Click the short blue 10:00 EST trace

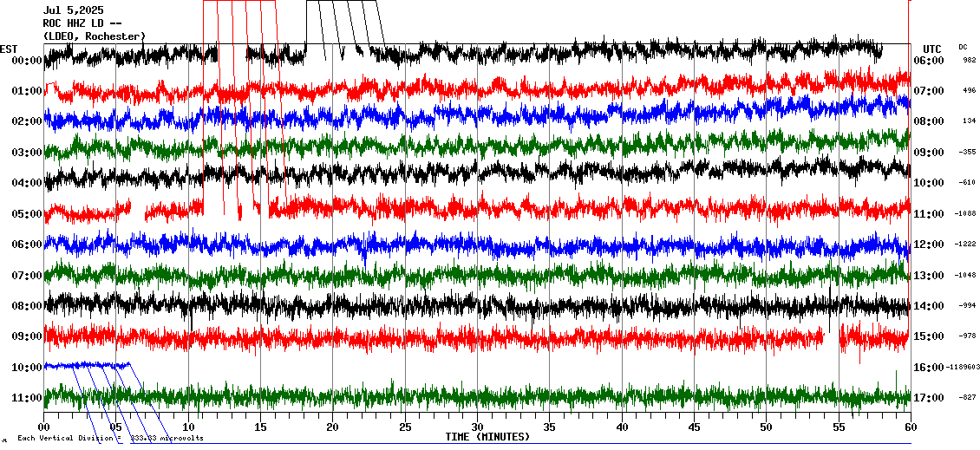[x=87, y=365]
